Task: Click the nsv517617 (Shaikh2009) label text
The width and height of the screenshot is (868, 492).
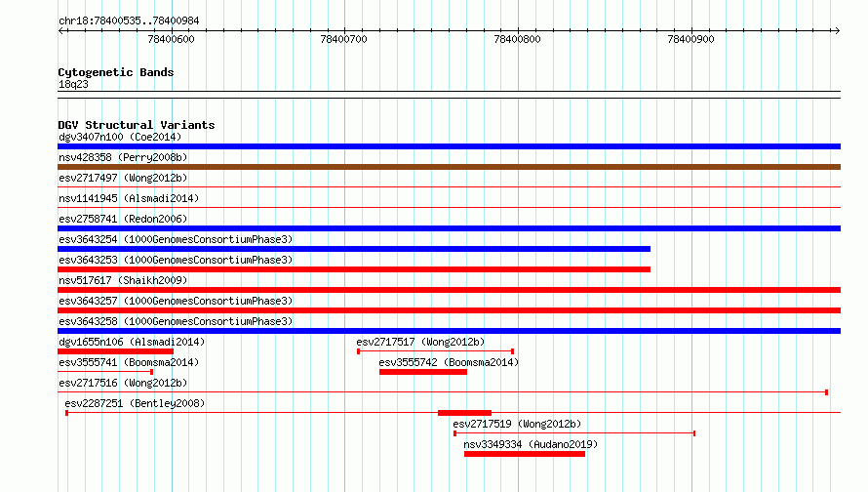Action: (123, 280)
